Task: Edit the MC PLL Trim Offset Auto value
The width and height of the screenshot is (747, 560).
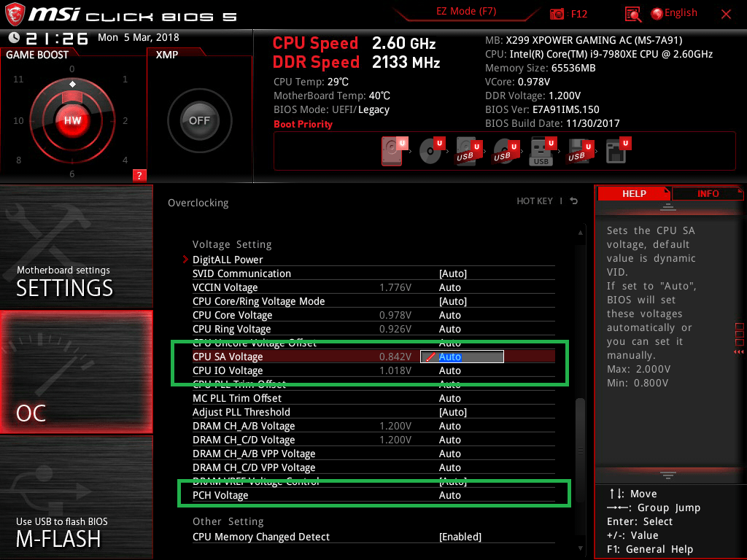Action: tap(449, 398)
